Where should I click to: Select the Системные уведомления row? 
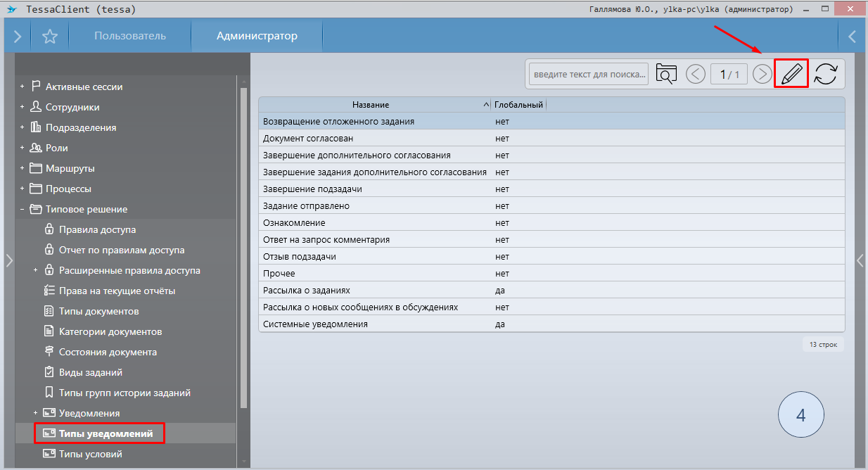tap(315, 324)
